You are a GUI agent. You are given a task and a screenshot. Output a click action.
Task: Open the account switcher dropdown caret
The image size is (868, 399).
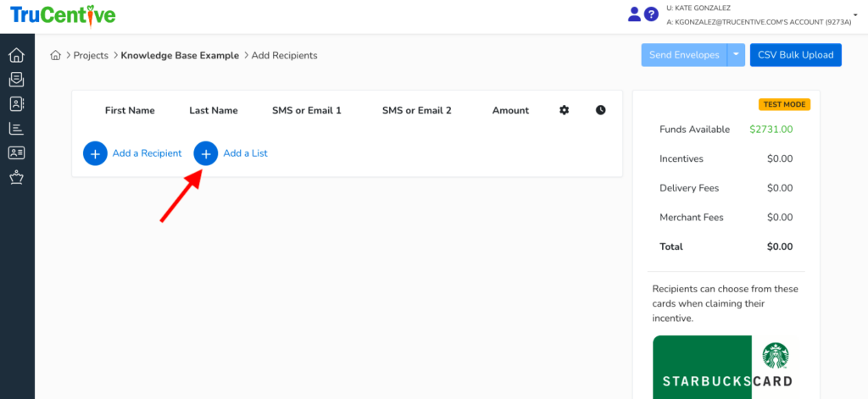[x=855, y=15]
